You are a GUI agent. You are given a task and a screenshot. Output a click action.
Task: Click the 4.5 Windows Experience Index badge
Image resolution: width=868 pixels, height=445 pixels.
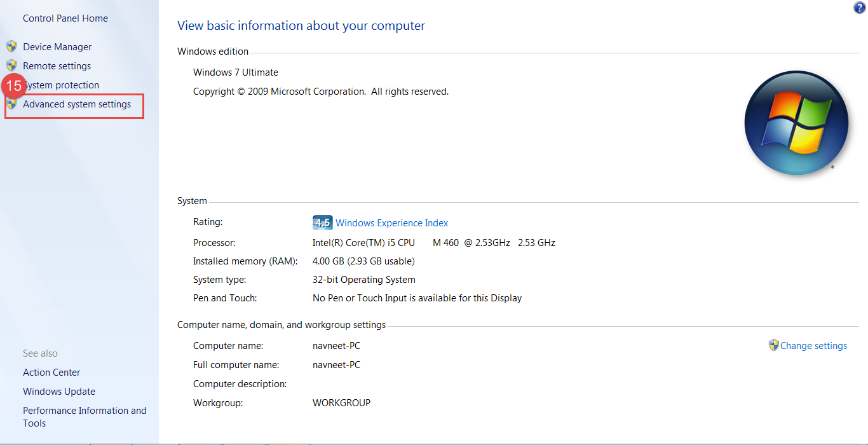point(321,222)
